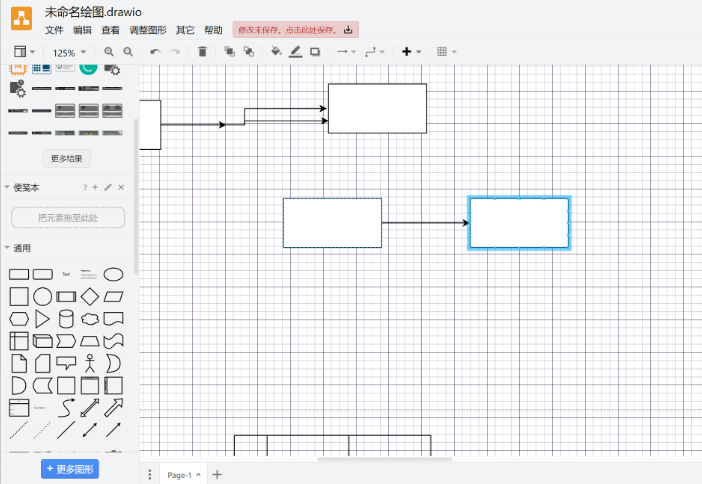Viewport: 702px width, 484px height.
Task: Choose the Hexagon shape
Action: (19, 319)
